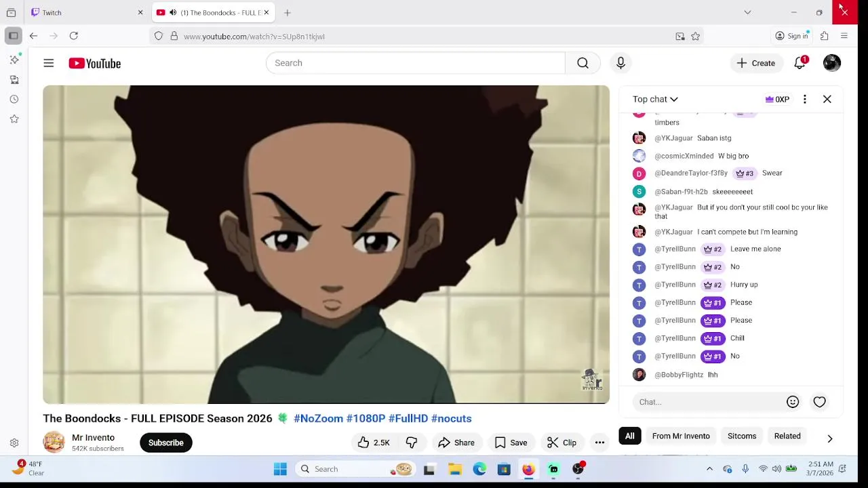This screenshot has height=488, width=868.
Task: Mute the Boondocks tab audio icon
Action: 173,13
